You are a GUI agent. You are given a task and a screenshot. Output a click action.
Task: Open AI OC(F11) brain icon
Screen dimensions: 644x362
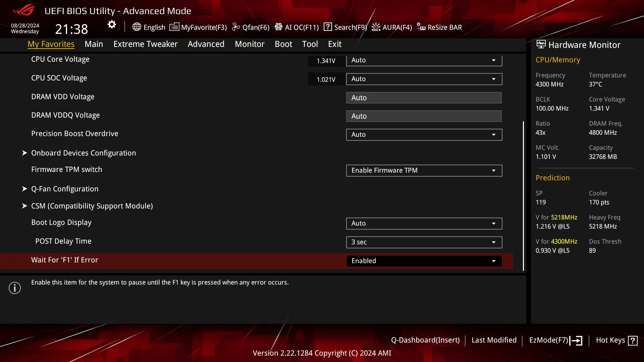click(x=278, y=27)
